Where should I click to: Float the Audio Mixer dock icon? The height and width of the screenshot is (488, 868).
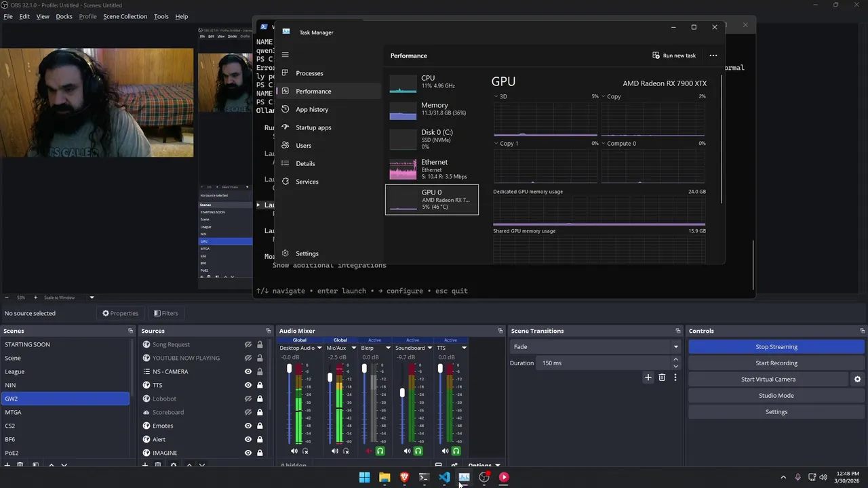[x=500, y=331]
